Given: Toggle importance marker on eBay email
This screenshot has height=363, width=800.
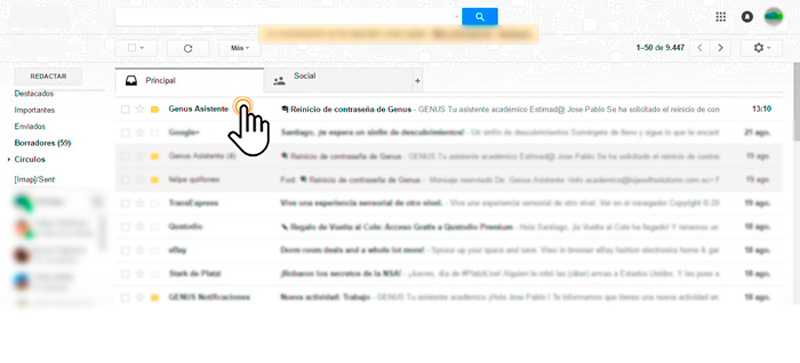Looking at the screenshot, I should (155, 250).
